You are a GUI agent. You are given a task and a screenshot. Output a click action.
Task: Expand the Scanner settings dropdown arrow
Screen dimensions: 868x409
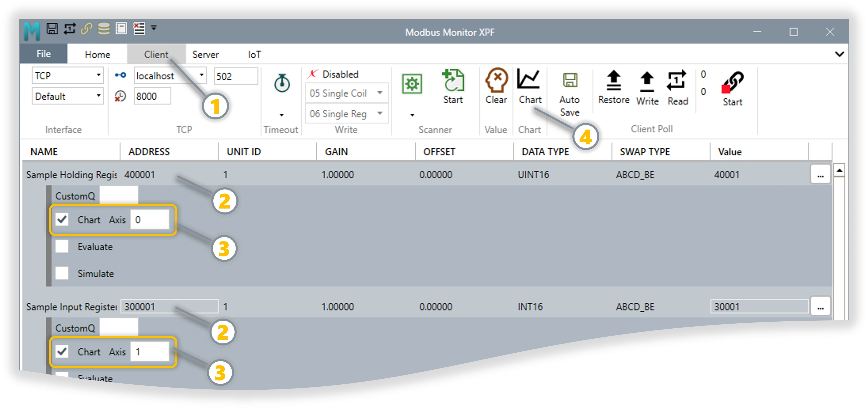[412, 115]
